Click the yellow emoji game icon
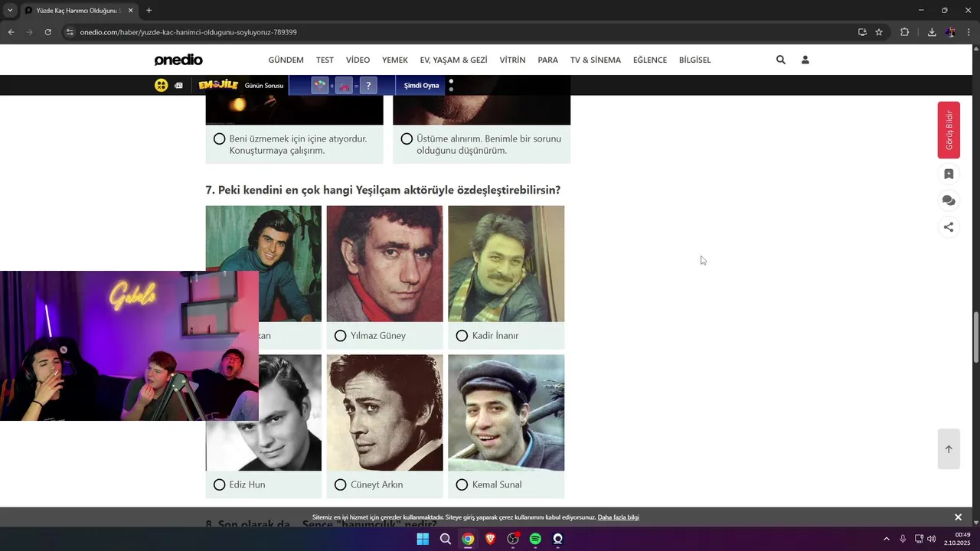The image size is (980, 551). (161, 86)
